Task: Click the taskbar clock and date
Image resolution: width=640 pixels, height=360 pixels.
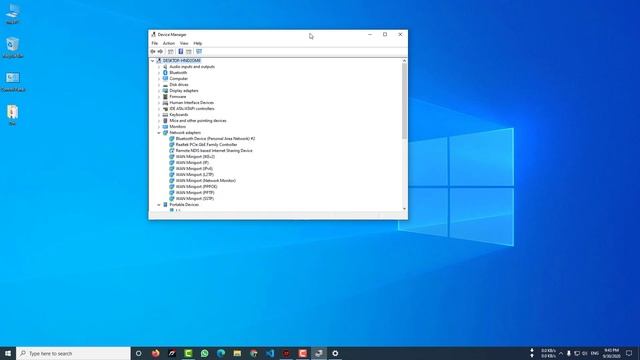Action: point(611,353)
